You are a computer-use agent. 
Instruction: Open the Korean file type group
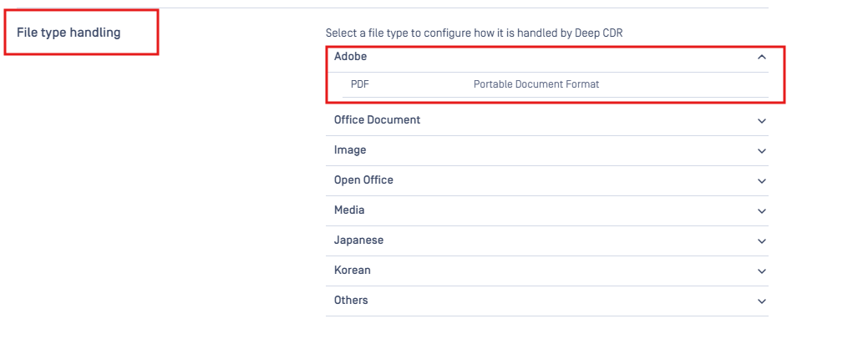[352, 271]
